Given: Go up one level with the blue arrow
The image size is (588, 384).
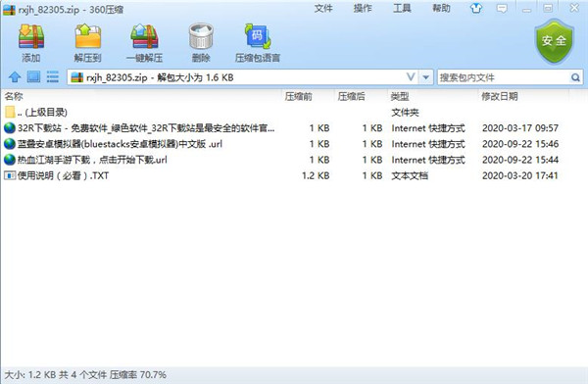Looking at the screenshot, I should coord(15,77).
